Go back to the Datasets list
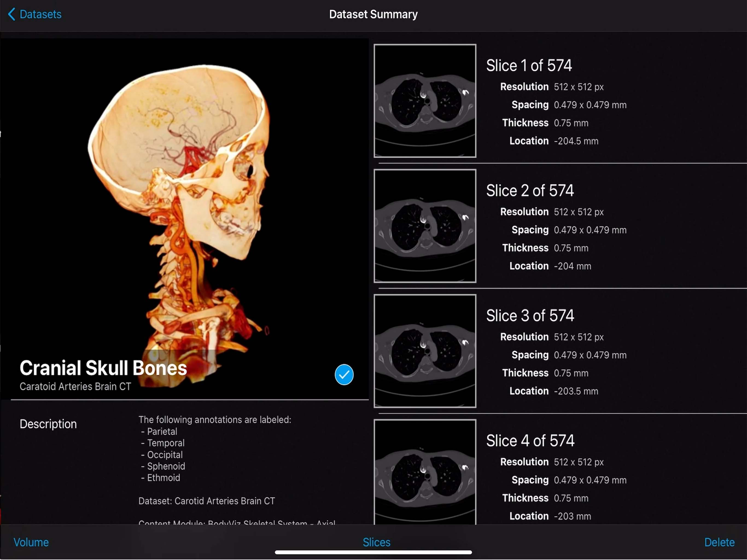The height and width of the screenshot is (560, 747). click(34, 14)
